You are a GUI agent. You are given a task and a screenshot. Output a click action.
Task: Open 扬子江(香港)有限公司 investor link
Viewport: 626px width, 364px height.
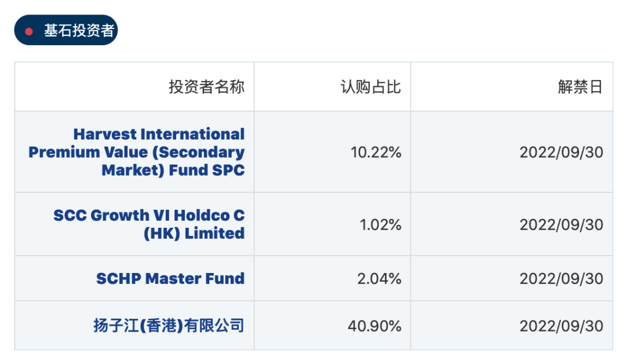point(169,326)
